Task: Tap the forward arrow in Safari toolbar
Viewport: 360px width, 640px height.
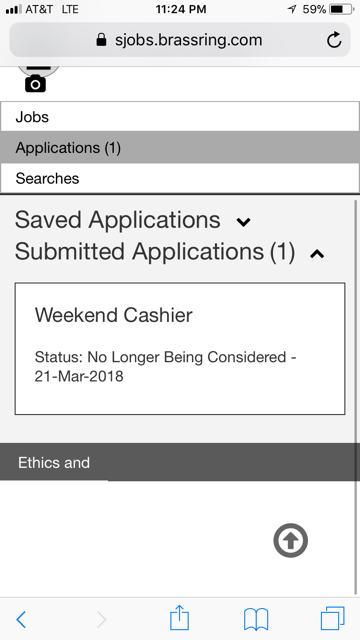Action: 102,620
